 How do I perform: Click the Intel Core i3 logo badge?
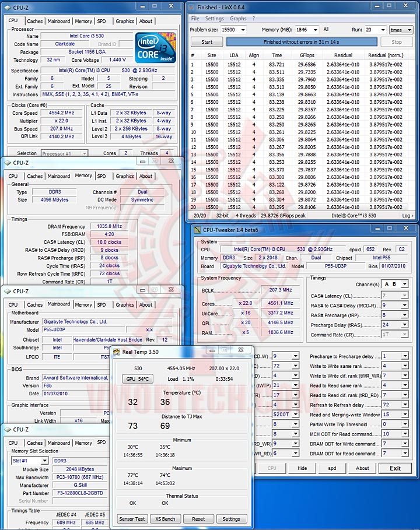pyautogui.click(x=156, y=48)
